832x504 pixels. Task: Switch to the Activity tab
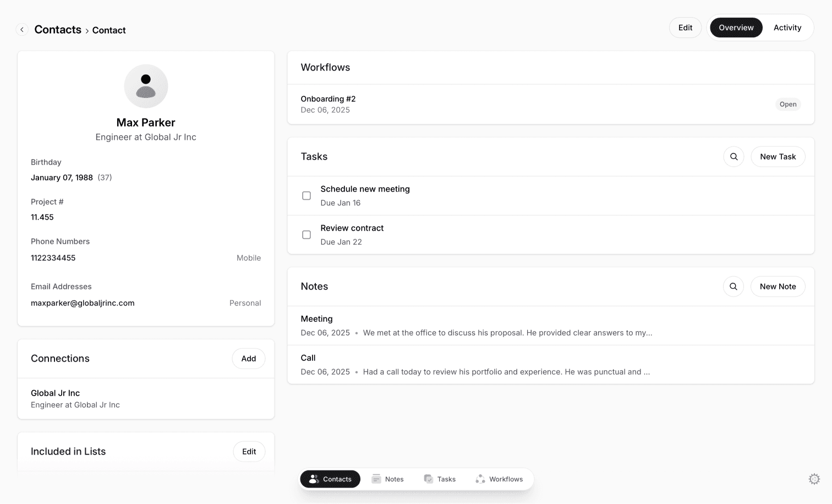[x=787, y=28]
